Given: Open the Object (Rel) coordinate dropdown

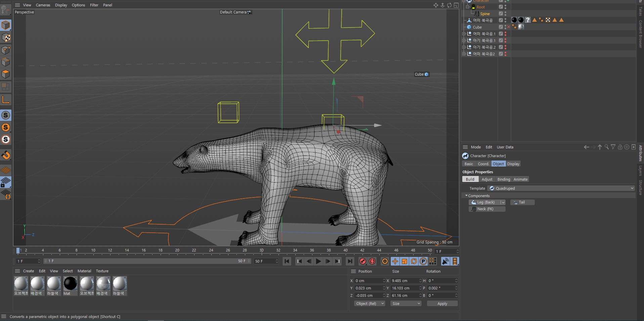Looking at the screenshot, I should 369,304.
